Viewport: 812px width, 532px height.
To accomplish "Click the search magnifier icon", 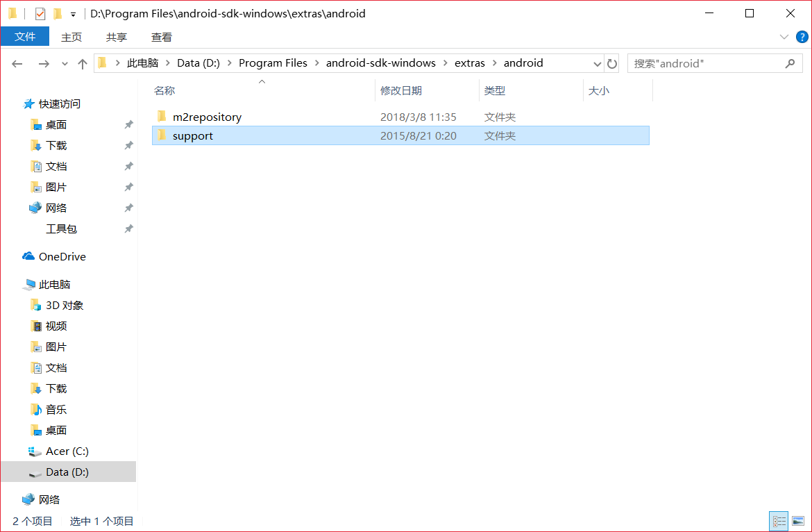I will (790, 63).
